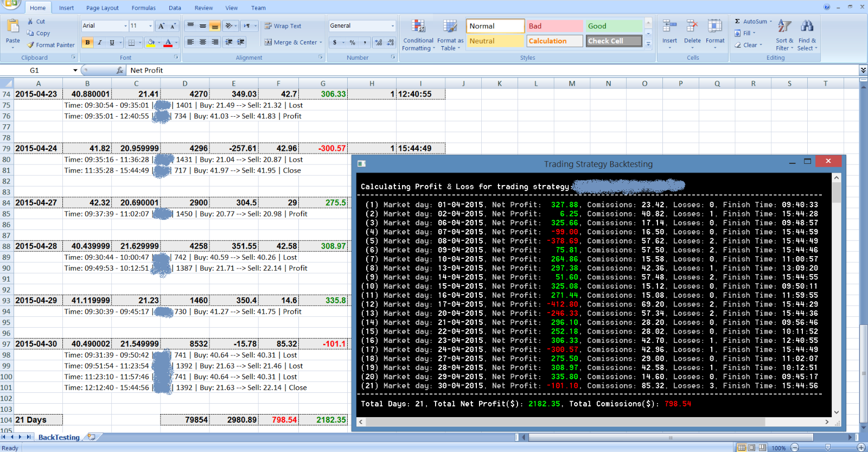The width and height of the screenshot is (868, 452).
Task: Click Decrease Decimal icon
Action: point(390,42)
